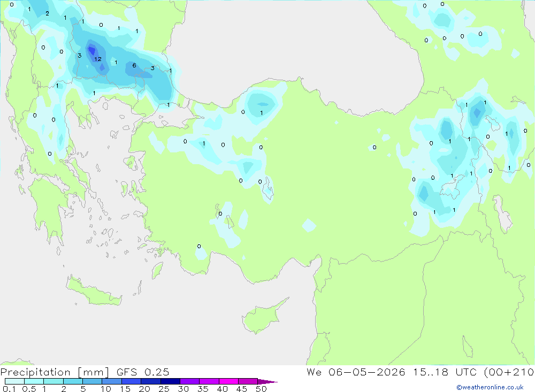
Task: Click the 20–25 mm dark blue swatch
Action: coord(150,381)
